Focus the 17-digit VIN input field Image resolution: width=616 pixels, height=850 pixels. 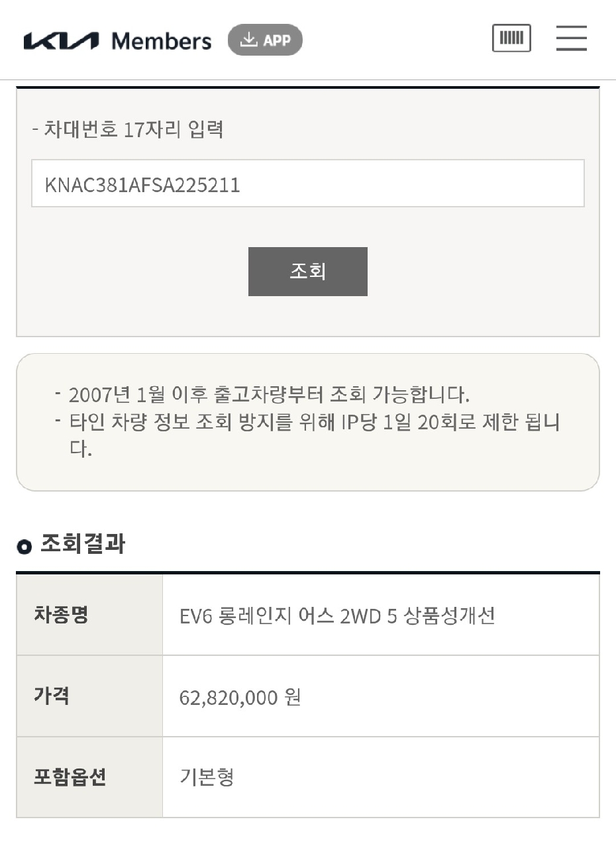click(x=307, y=184)
